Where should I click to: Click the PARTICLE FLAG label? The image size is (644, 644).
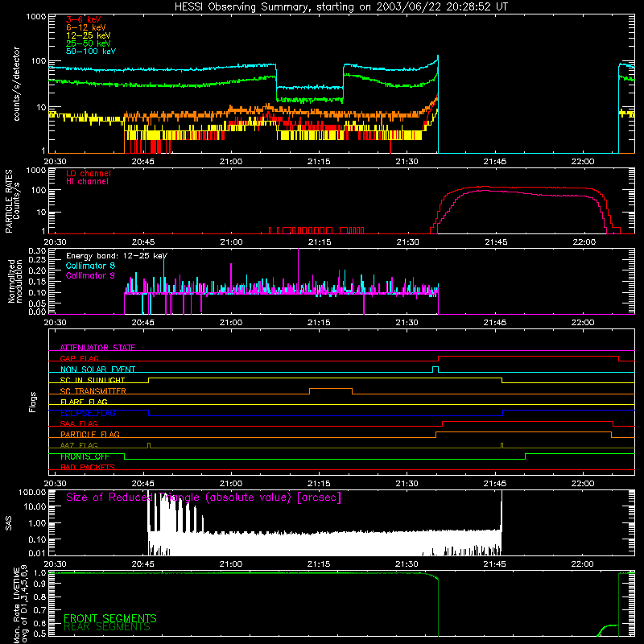(90, 434)
